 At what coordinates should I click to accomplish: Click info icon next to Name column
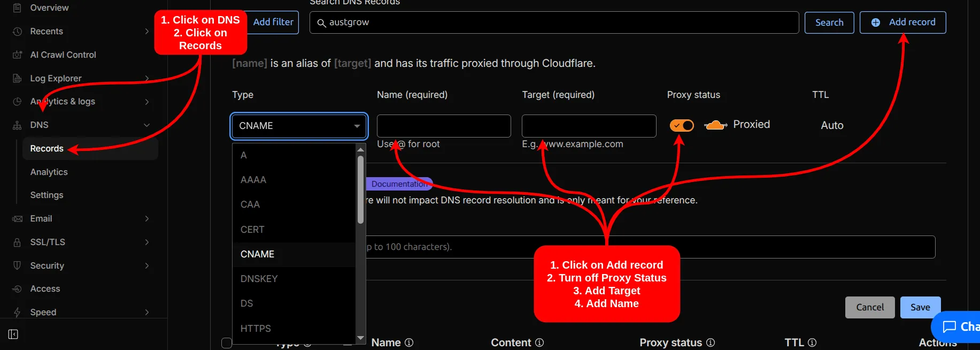(x=409, y=343)
